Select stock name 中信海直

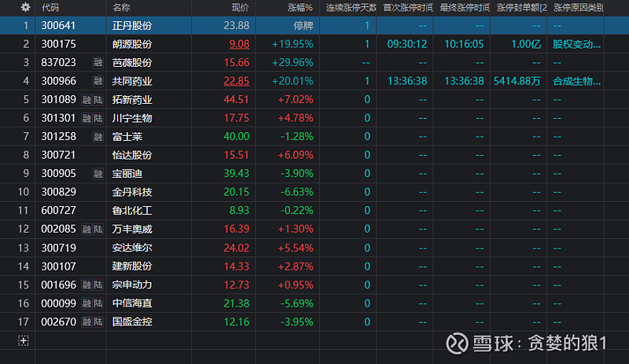tap(132, 303)
